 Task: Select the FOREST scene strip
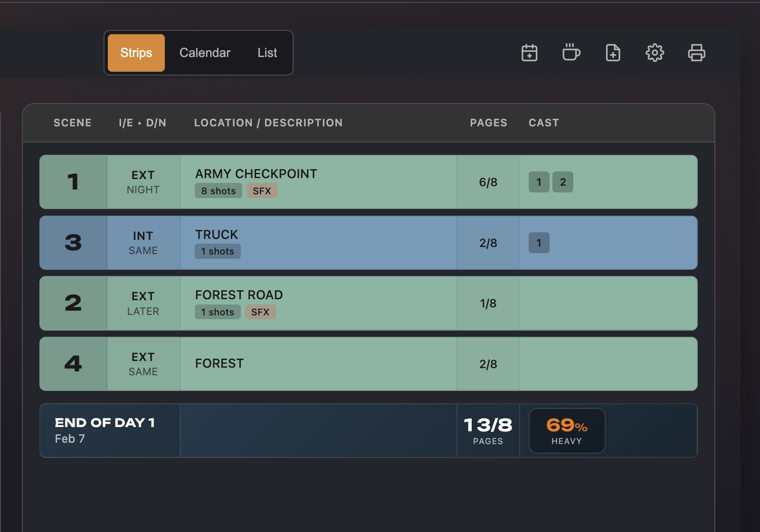pyautogui.click(x=318, y=363)
